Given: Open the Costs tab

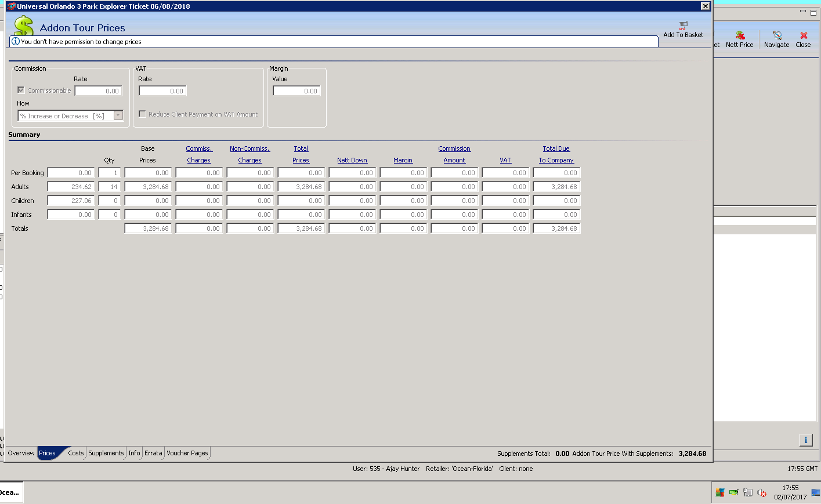Looking at the screenshot, I should click(x=76, y=453).
